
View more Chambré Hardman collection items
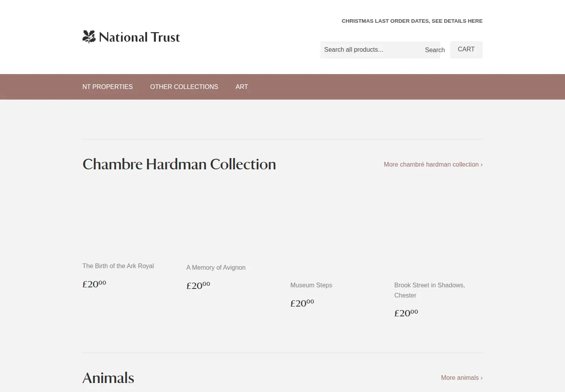coord(433,164)
